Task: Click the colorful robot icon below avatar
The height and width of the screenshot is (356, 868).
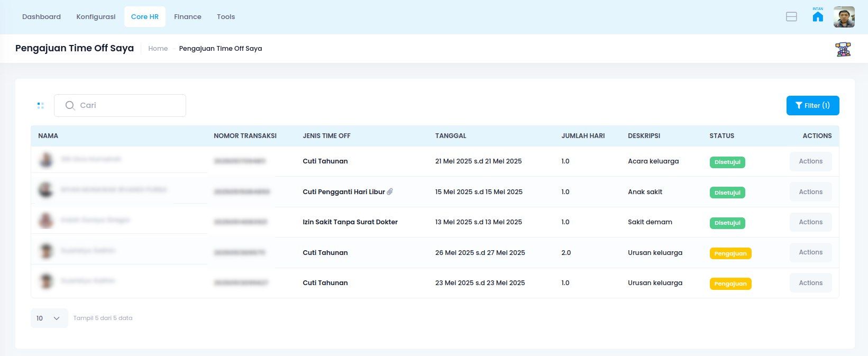Action: (843, 49)
